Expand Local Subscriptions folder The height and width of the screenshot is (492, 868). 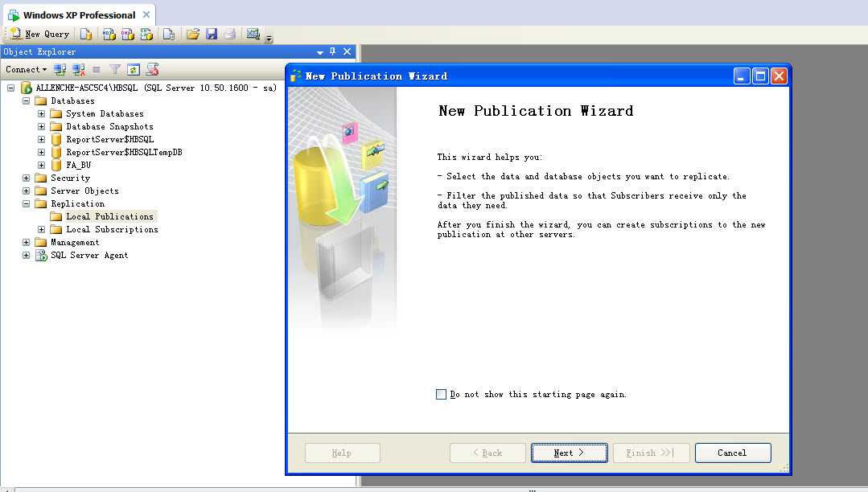coord(42,229)
